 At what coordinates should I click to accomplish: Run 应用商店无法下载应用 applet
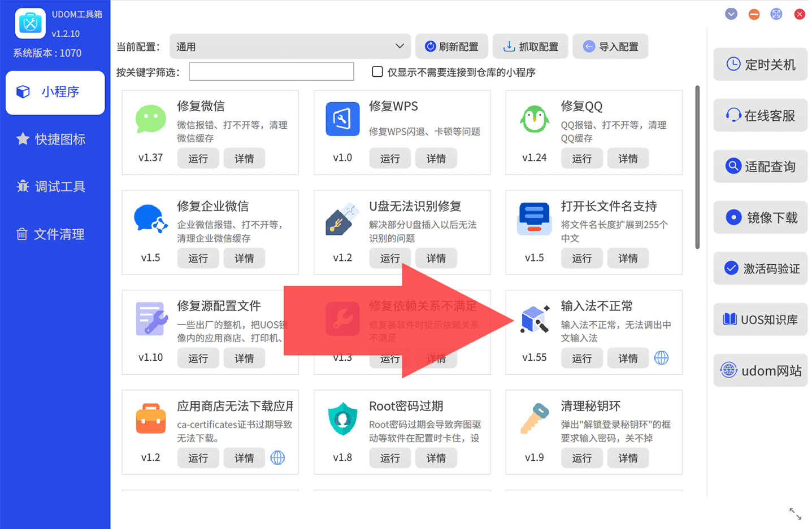[198, 458]
